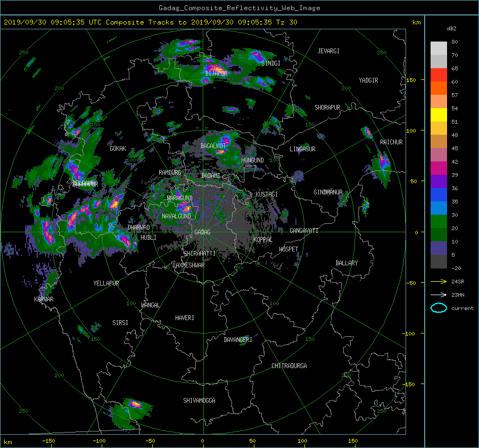The width and height of the screenshot is (479, 448).
Task: Click the cyan current ellipse legend icon
Action: point(439,308)
